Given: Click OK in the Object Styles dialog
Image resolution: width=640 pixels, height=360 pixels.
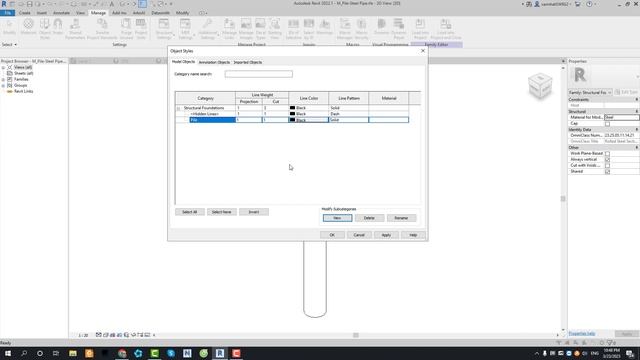Looking at the screenshot, I should 332,235.
